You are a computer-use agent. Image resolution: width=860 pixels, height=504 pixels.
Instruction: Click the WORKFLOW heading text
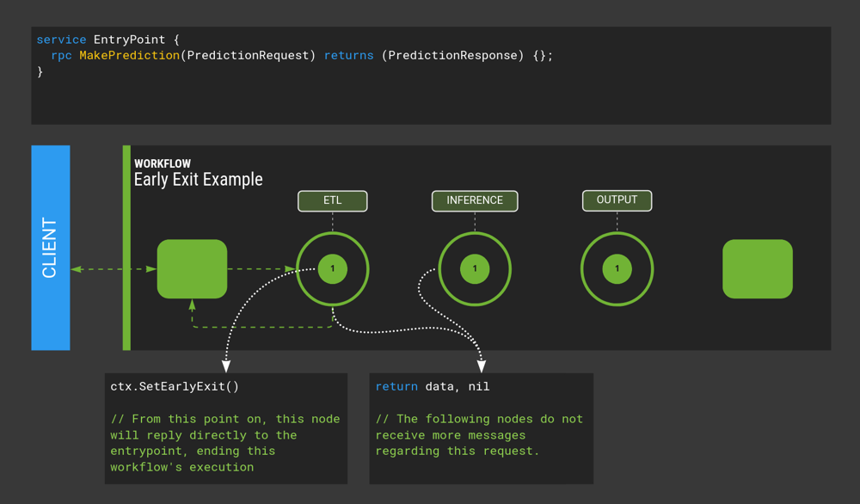163,163
